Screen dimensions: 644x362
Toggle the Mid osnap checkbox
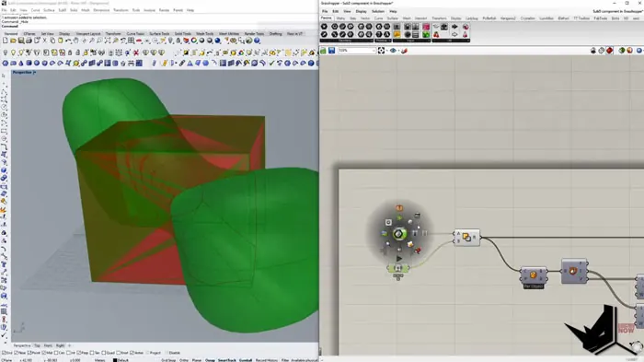coord(44,353)
